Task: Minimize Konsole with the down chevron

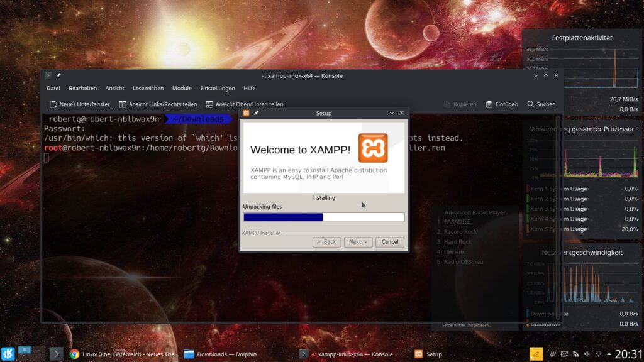Action: pyautogui.click(x=536, y=75)
